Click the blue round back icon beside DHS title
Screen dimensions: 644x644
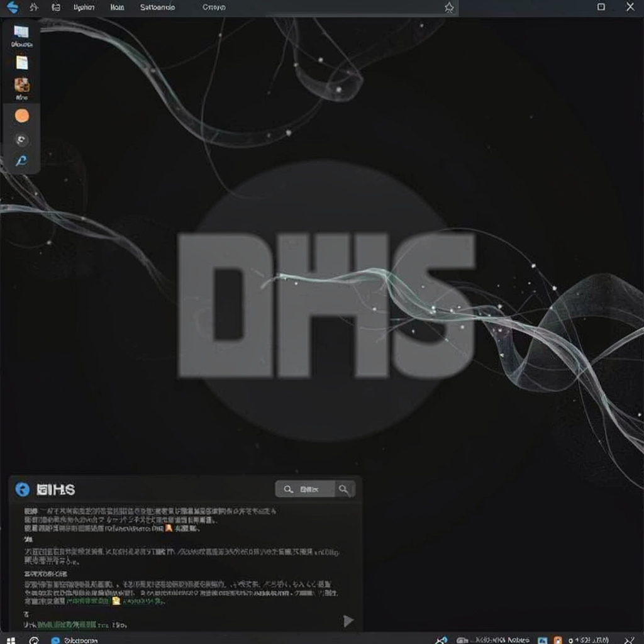(x=22, y=489)
